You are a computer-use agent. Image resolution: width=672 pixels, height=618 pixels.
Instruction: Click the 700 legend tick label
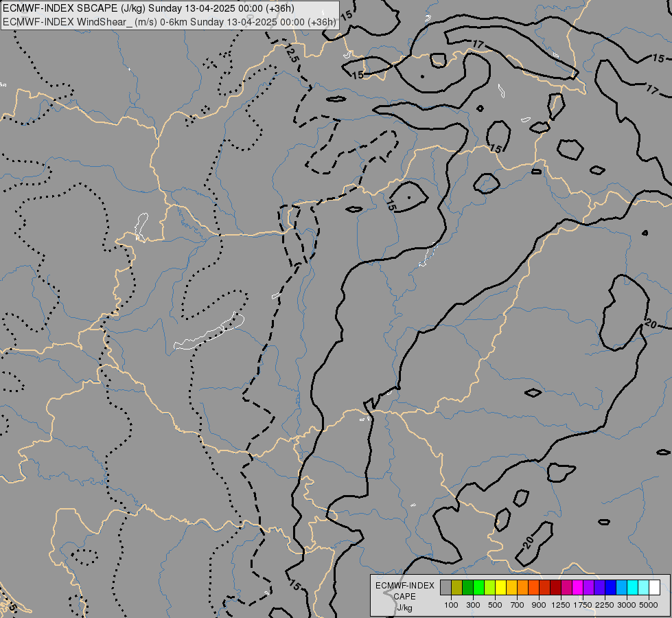(518, 605)
